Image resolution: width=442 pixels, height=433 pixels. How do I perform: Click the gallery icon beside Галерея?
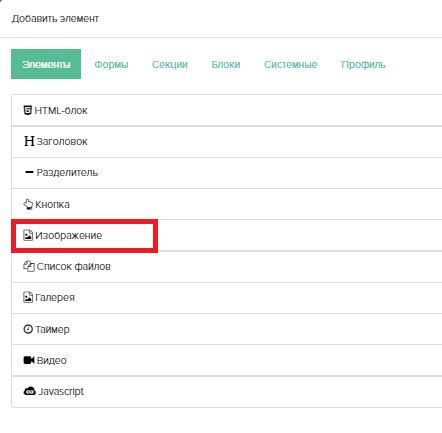(28, 297)
